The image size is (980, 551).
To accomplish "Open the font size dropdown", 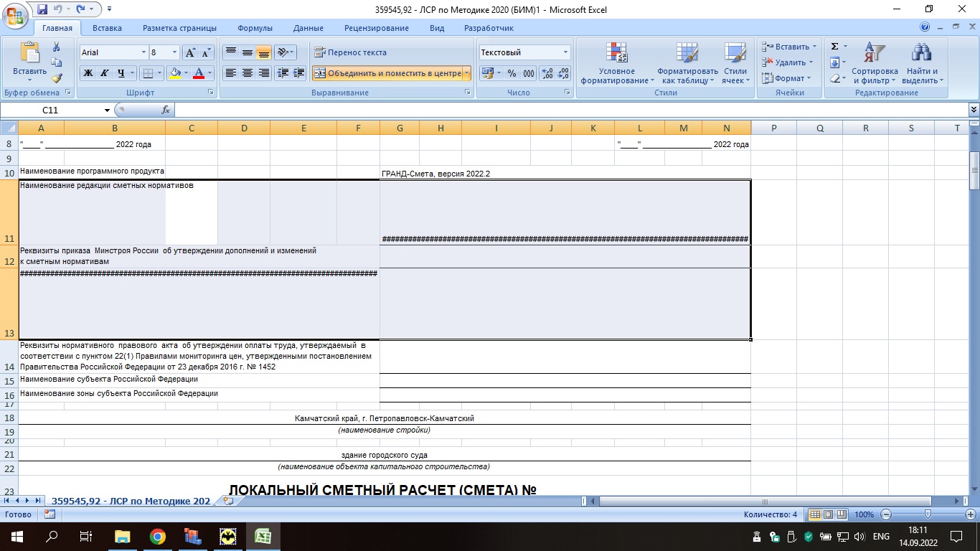I will 174,52.
